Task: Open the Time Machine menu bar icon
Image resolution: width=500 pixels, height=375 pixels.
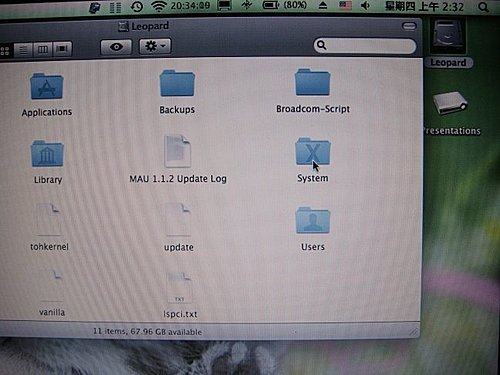Action: (137, 7)
